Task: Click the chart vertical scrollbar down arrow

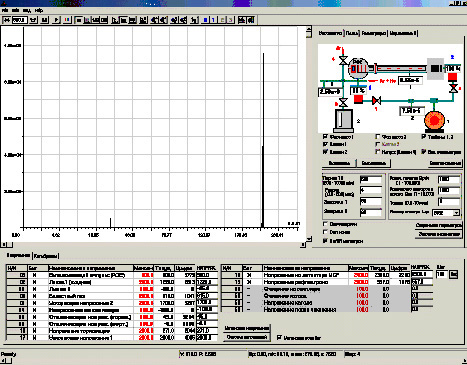Action: (x=309, y=239)
